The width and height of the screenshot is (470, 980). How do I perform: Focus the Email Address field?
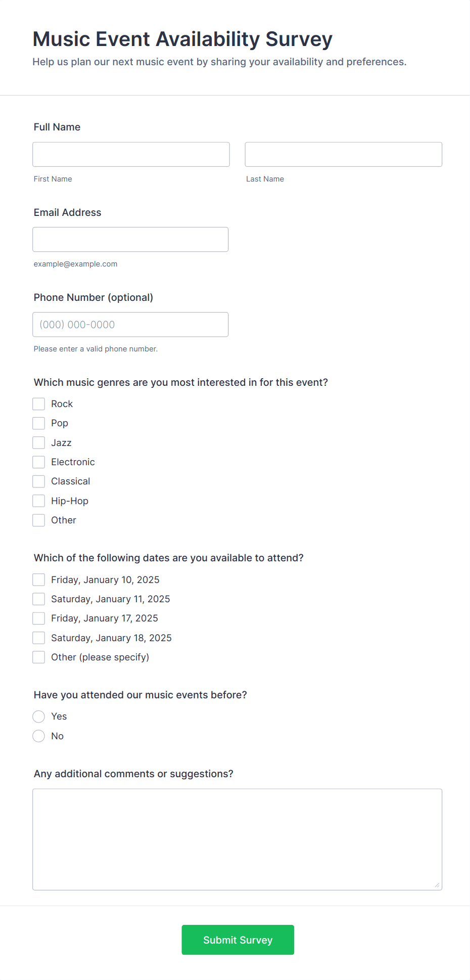[130, 239]
